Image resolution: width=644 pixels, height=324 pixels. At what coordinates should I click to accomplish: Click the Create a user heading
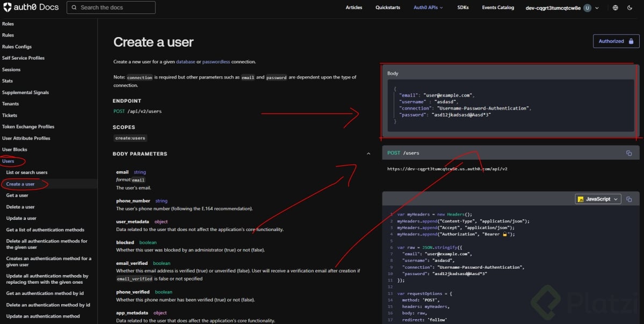[153, 42]
